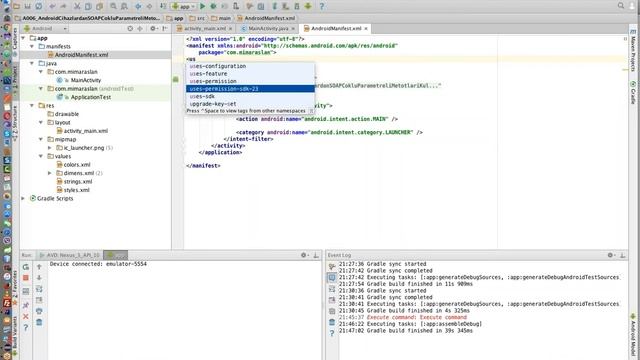Toggle the Pin Tab icon in Run panel
Image resolution: width=640 pixels, height=360 pixels.
point(26,305)
